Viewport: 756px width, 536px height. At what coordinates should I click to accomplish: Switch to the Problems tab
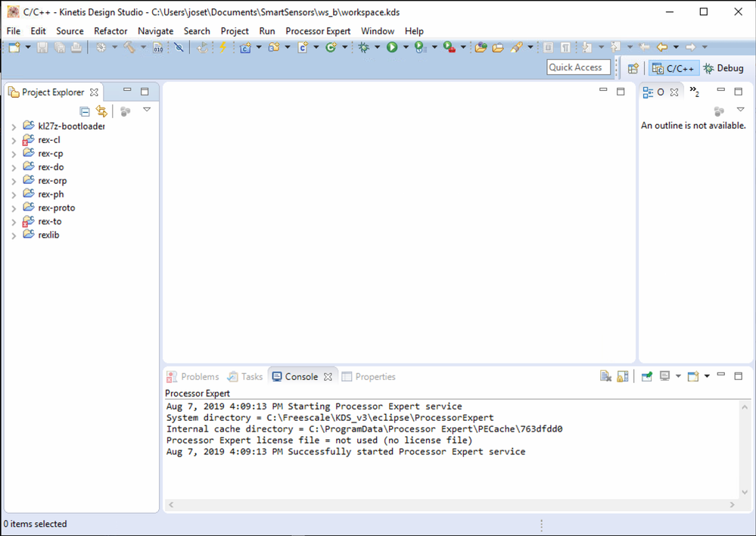click(x=192, y=377)
